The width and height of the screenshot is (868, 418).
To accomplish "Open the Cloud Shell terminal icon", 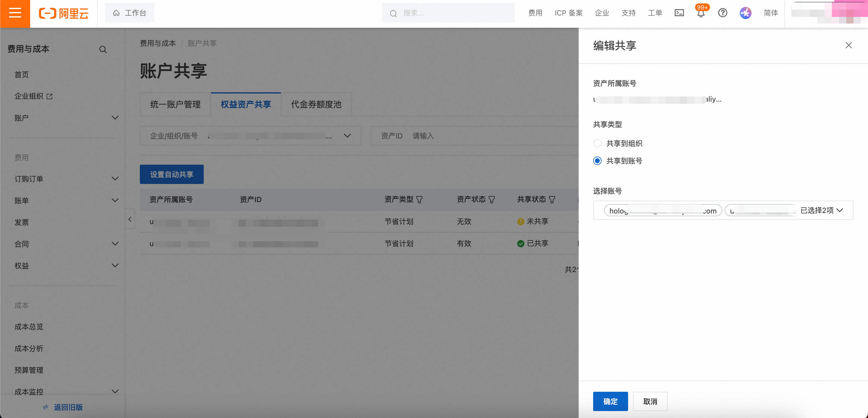I will coord(679,13).
